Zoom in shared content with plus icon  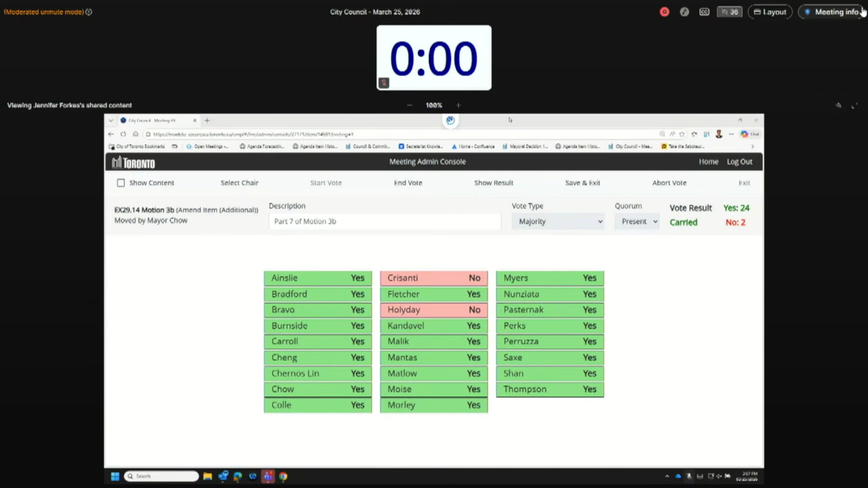coord(458,105)
